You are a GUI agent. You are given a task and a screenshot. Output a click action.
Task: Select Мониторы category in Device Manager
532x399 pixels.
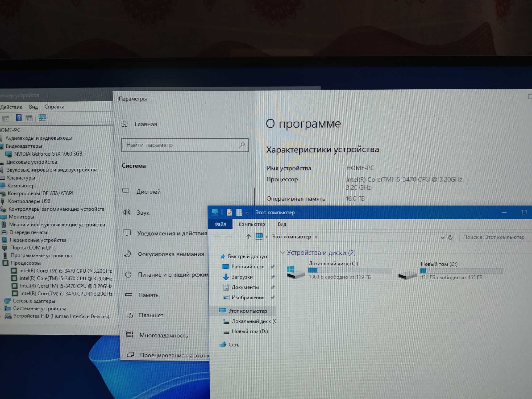pyautogui.click(x=21, y=217)
